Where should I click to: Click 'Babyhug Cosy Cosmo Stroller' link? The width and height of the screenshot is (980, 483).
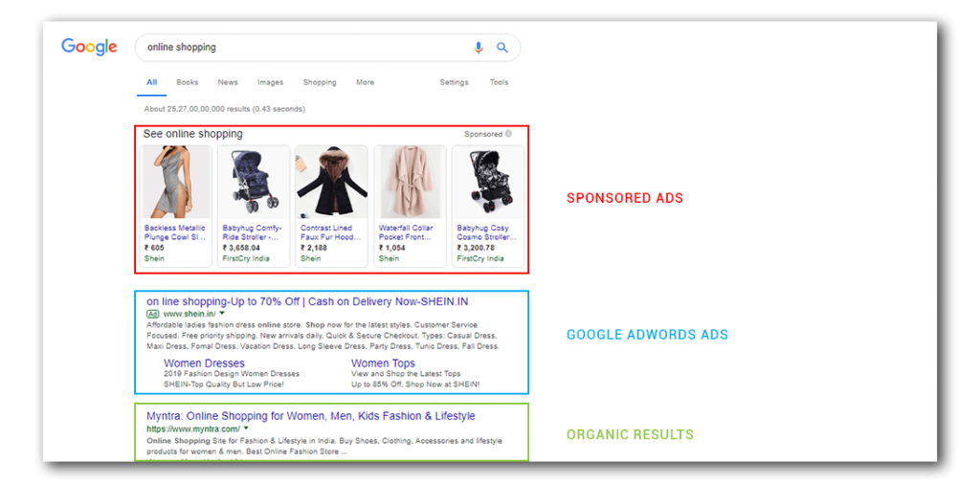487,232
